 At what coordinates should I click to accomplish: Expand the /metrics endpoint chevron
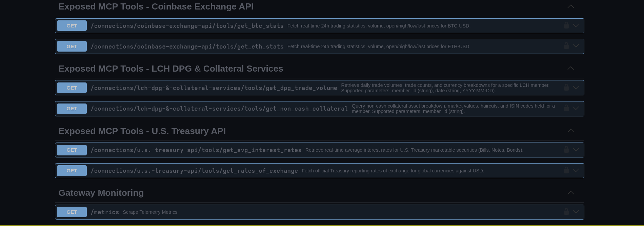click(x=576, y=212)
